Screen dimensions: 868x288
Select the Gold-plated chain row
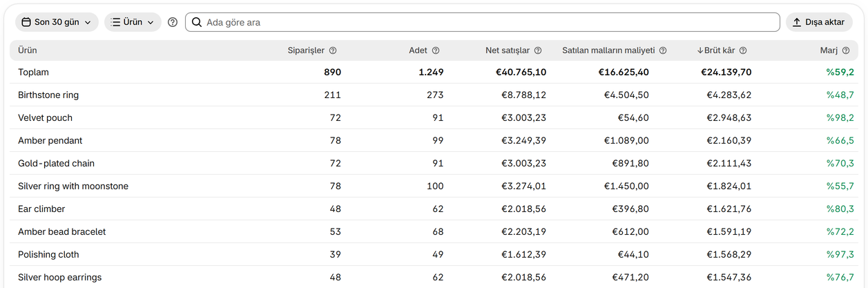click(434, 163)
